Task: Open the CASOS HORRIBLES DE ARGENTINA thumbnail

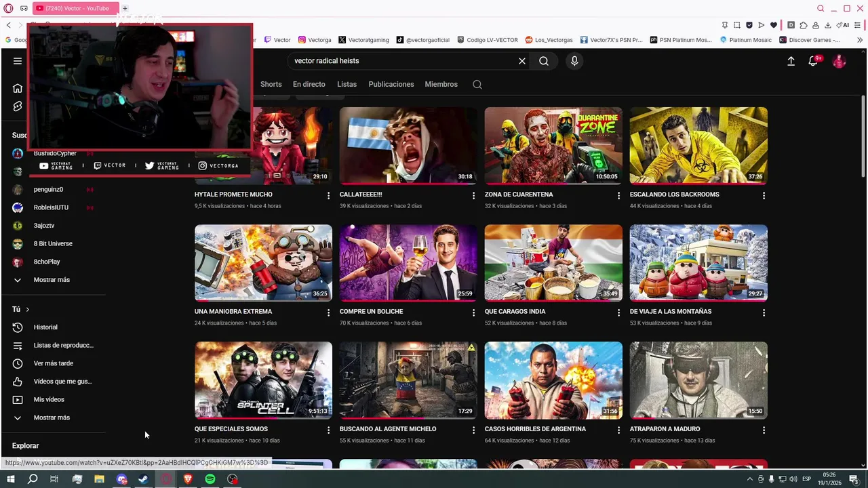Action: click(553, 380)
